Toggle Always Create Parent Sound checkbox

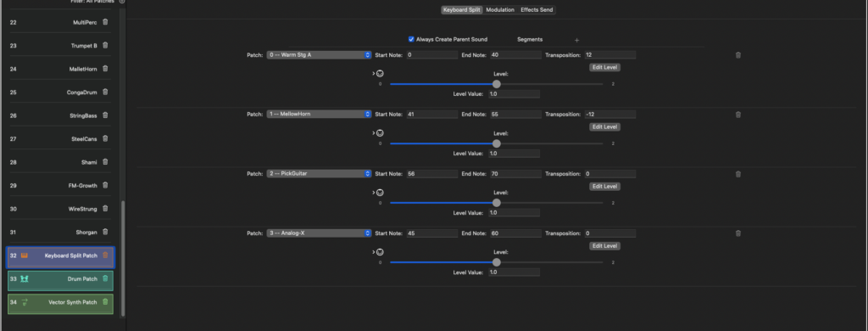411,39
